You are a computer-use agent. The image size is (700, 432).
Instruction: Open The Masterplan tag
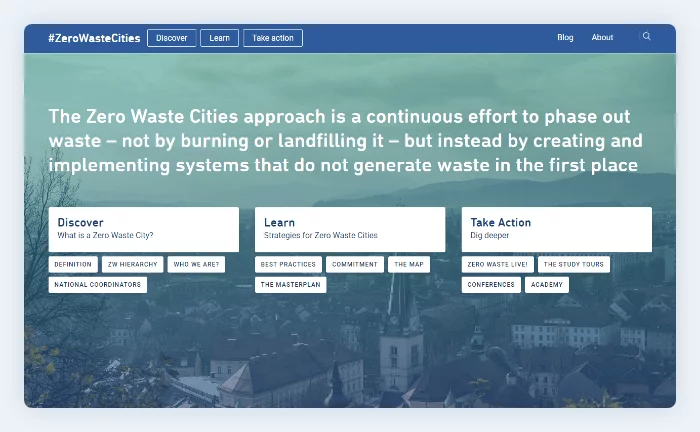tap(291, 285)
